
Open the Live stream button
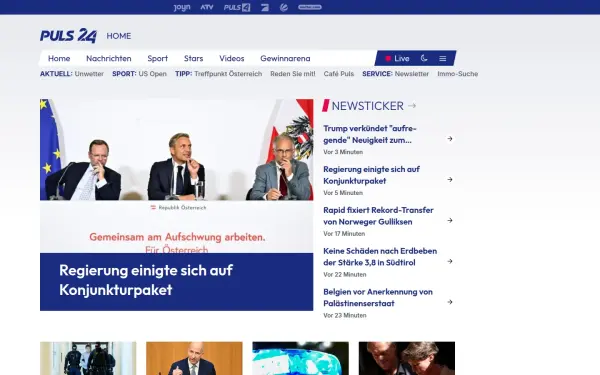[x=397, y=58]
